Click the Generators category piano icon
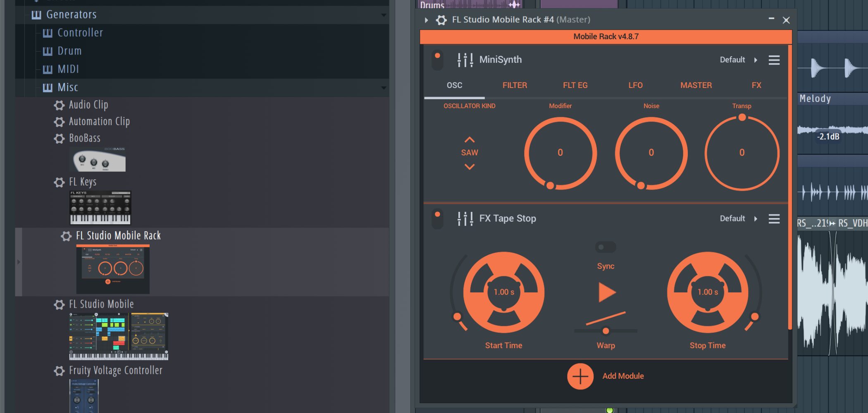This screenshot has width=868, height=413. point(36,15)
